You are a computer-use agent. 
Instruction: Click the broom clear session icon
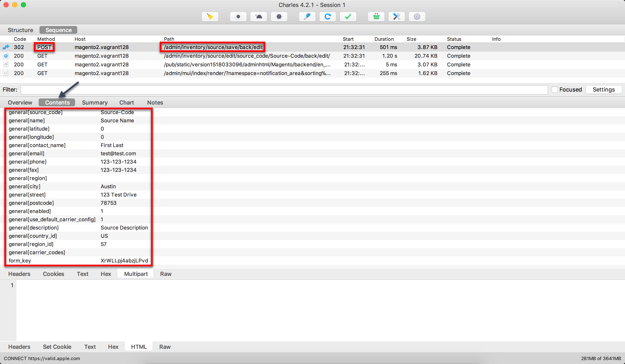click(x=210, y=17)
